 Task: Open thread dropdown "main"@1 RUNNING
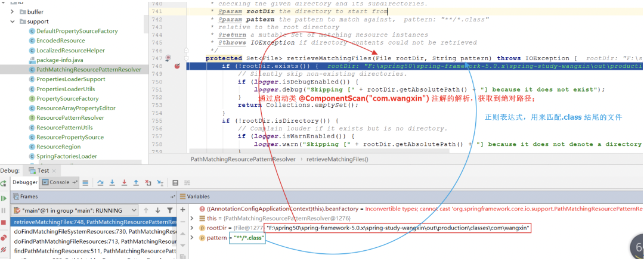[x=75, y=210]
